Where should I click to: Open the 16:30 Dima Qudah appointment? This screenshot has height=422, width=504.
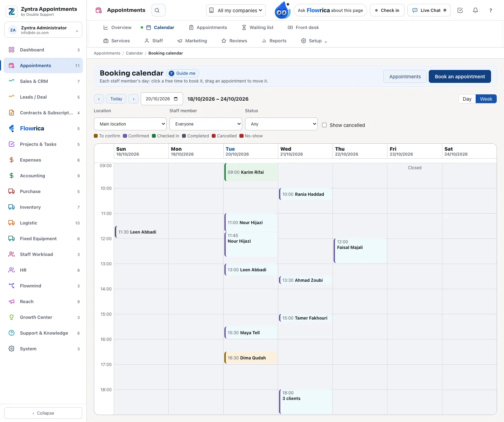[251, 358]
